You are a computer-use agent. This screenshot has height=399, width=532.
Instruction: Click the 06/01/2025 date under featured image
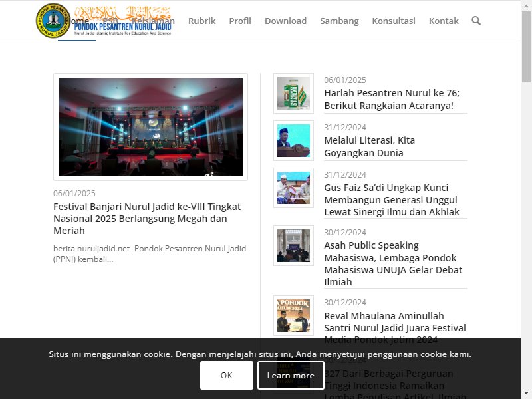(x=74, y=193)
